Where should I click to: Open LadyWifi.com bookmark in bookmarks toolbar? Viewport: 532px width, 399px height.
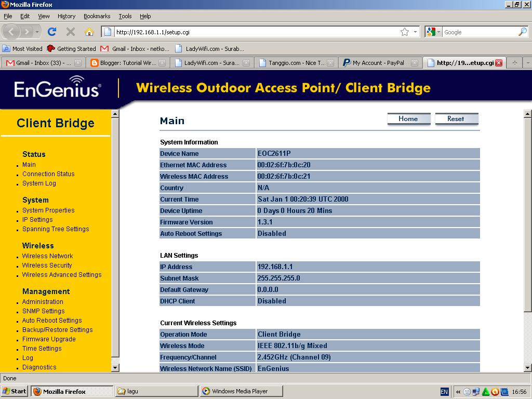pos(210,48)
